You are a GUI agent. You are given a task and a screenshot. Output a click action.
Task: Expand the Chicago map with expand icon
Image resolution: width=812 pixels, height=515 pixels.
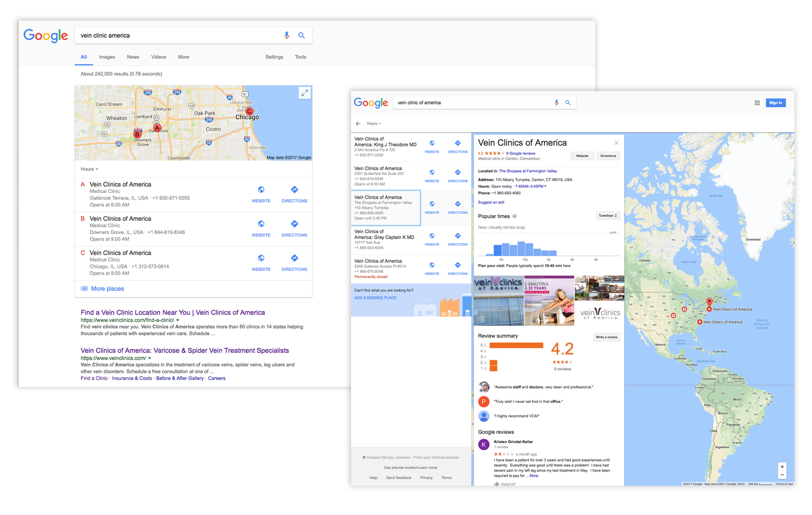(x=304, y=93)
